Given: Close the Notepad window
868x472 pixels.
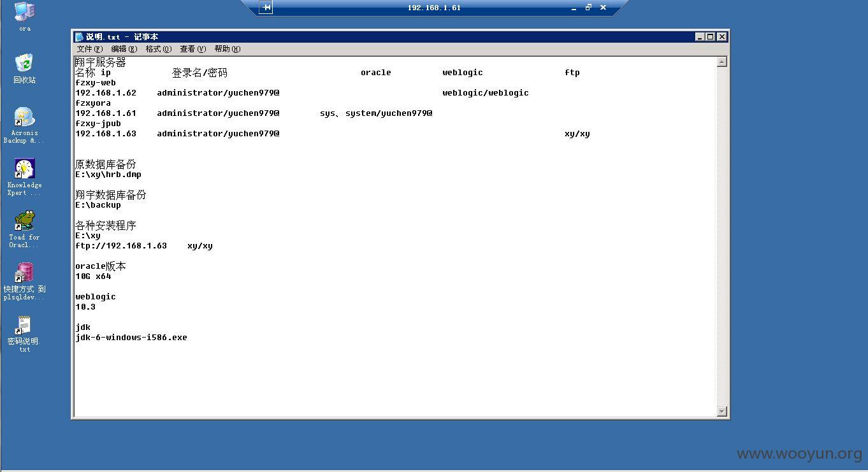Looking at the screenshot, I should [x=722, y=37].
